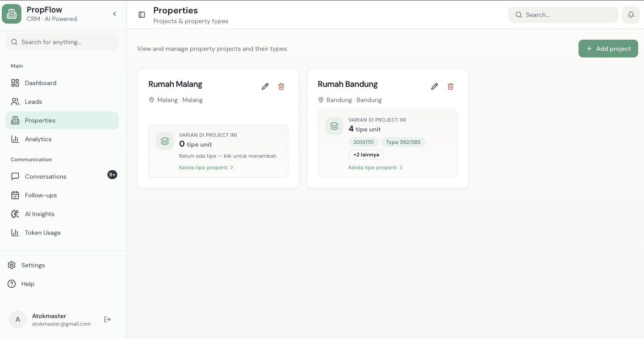
Task: Click the layers icon in Rumah Bandung card
Action: pyautogui.click(x=334, y=126)
